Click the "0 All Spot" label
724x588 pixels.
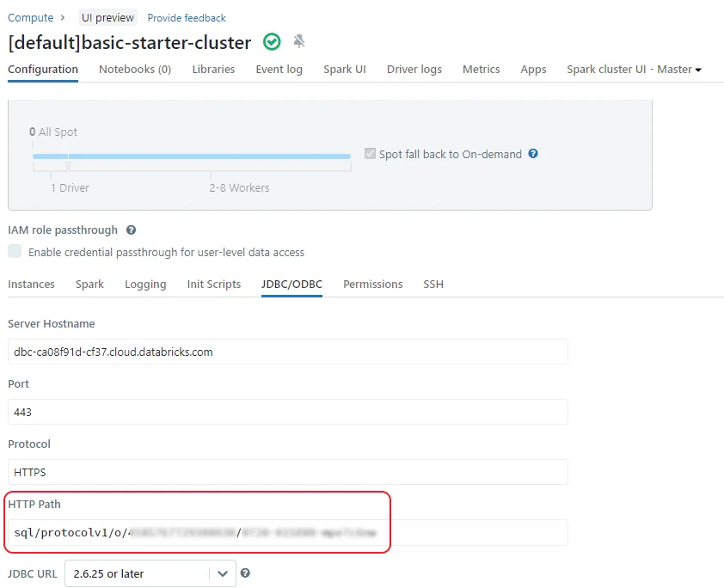[x=53, y=132]
